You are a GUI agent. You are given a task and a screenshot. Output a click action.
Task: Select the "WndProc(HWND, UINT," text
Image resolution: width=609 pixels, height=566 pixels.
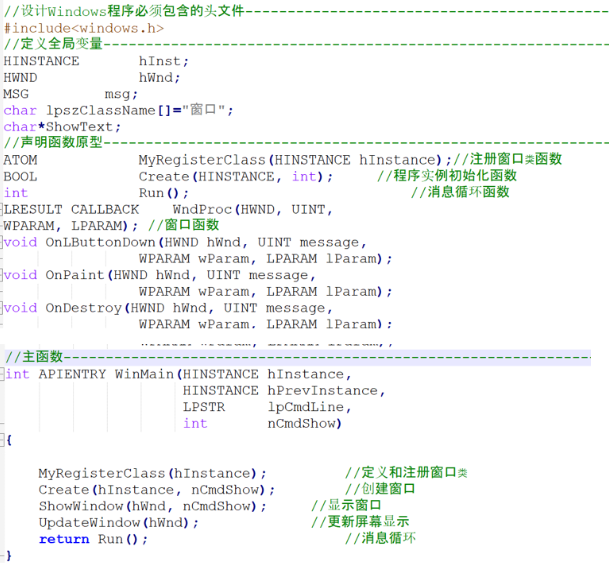point(252,210)
